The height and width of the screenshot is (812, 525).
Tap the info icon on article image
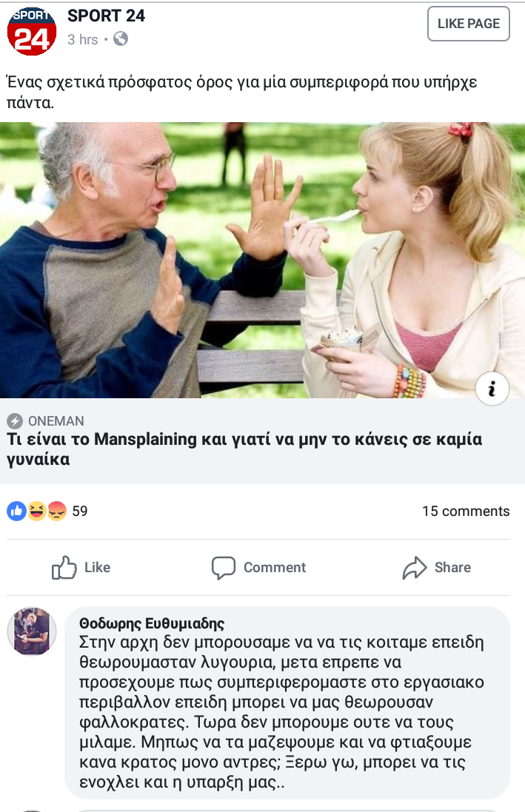click(492, 389)
